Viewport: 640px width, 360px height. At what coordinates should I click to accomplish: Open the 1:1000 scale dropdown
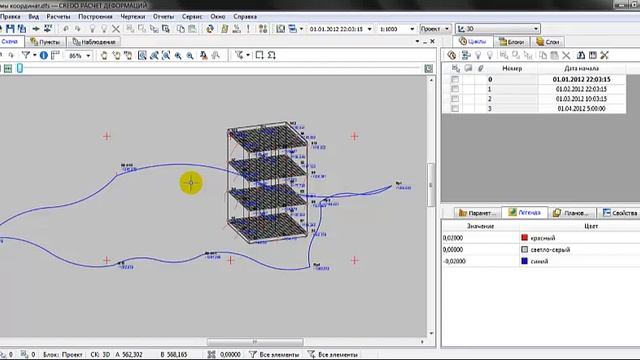coord(412,29)
